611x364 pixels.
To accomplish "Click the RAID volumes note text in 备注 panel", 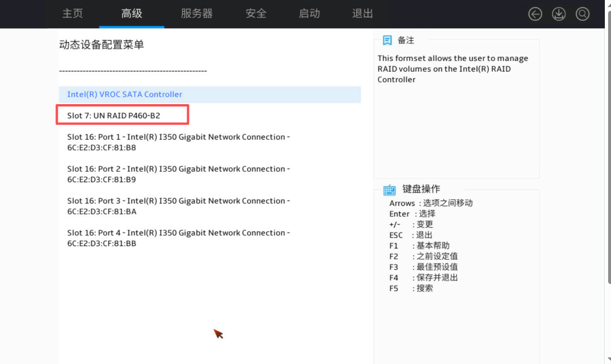I will (453, 69).
